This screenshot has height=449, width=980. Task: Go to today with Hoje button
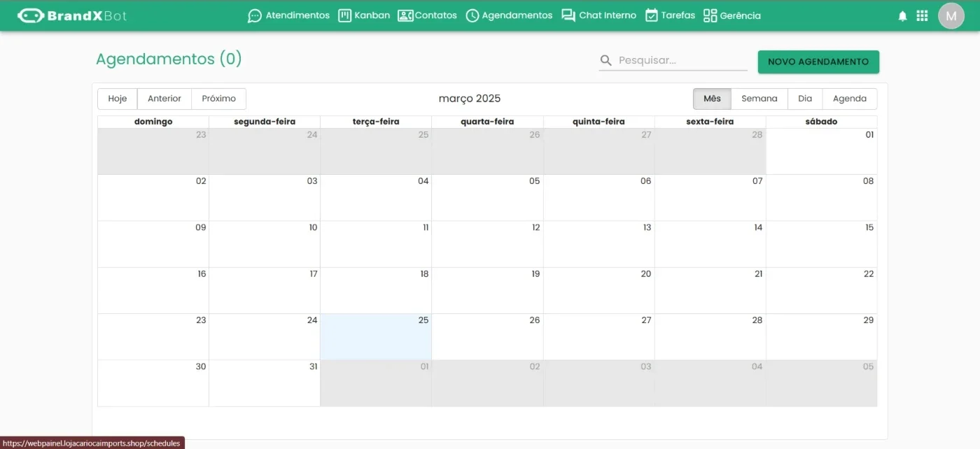pyautogui.click(x=118, y=99)
